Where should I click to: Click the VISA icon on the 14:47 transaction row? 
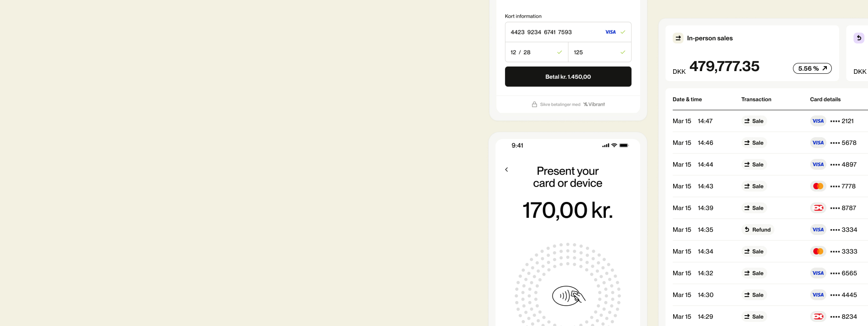pos(818,121)
